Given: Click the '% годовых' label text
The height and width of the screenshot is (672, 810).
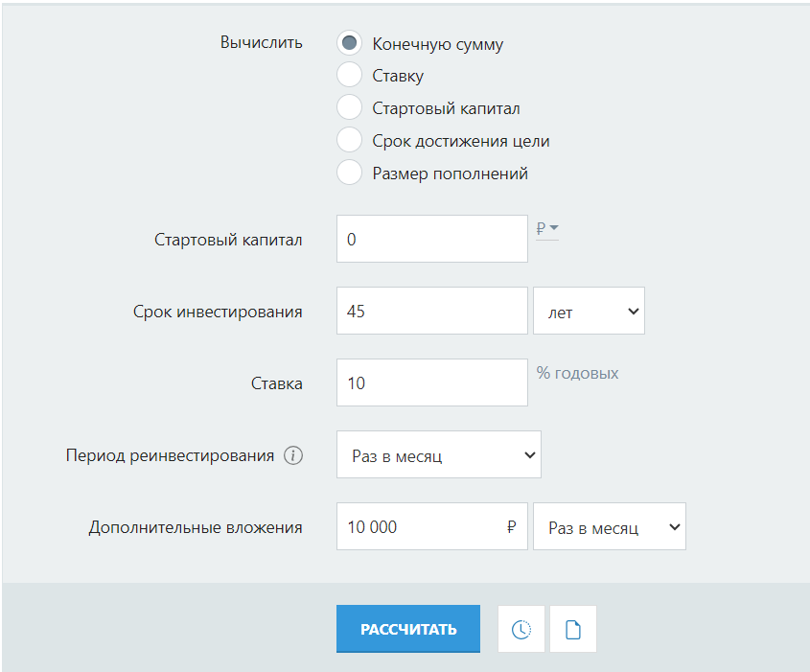Looking at the screenshot, I should 577,373.
